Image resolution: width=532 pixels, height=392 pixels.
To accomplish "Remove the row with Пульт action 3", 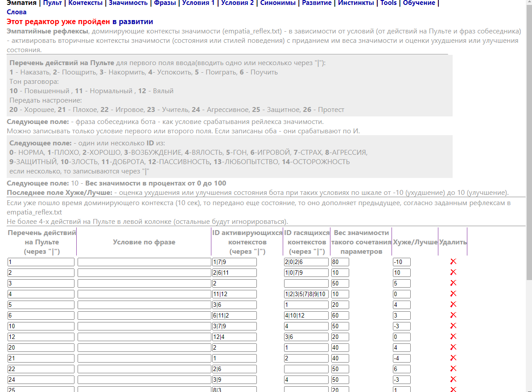I will [x=453, y=283].
